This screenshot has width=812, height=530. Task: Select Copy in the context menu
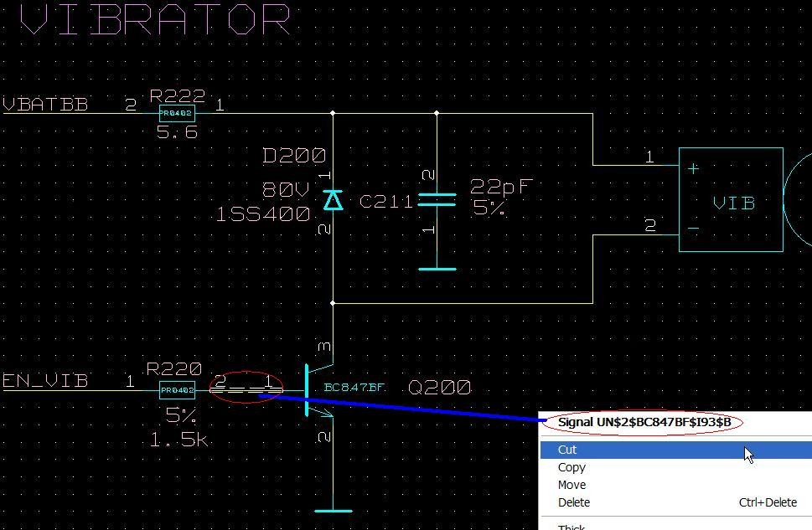(572, 467)
